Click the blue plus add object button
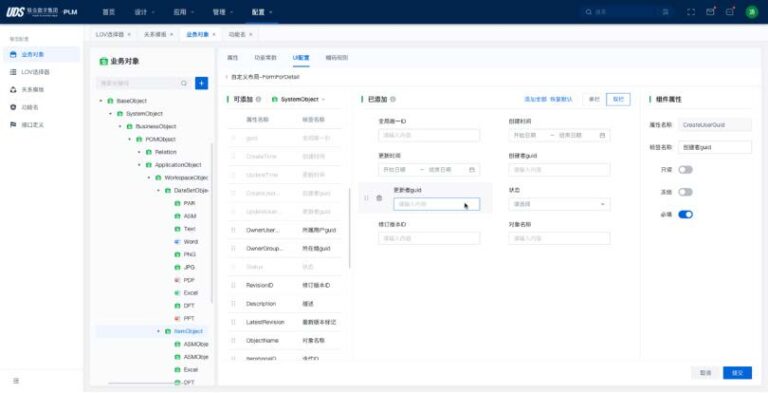 click(201, 83)
